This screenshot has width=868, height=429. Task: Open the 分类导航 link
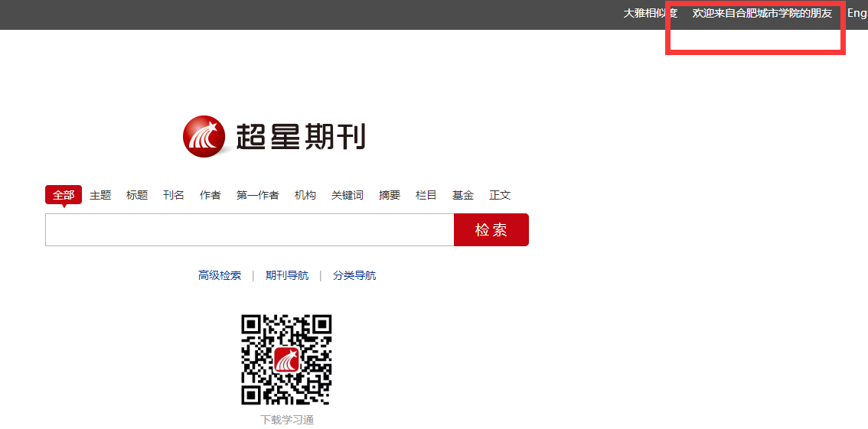354,275
